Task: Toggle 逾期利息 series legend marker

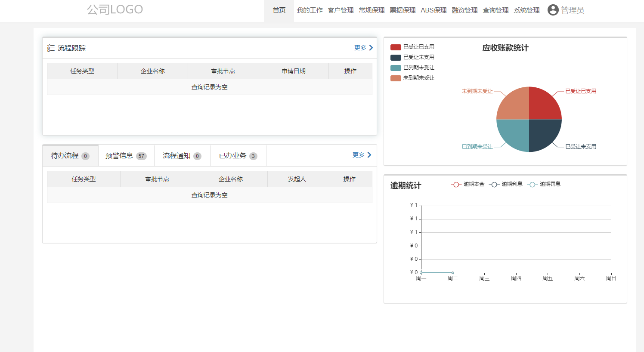Action: [x=494, y=184]
